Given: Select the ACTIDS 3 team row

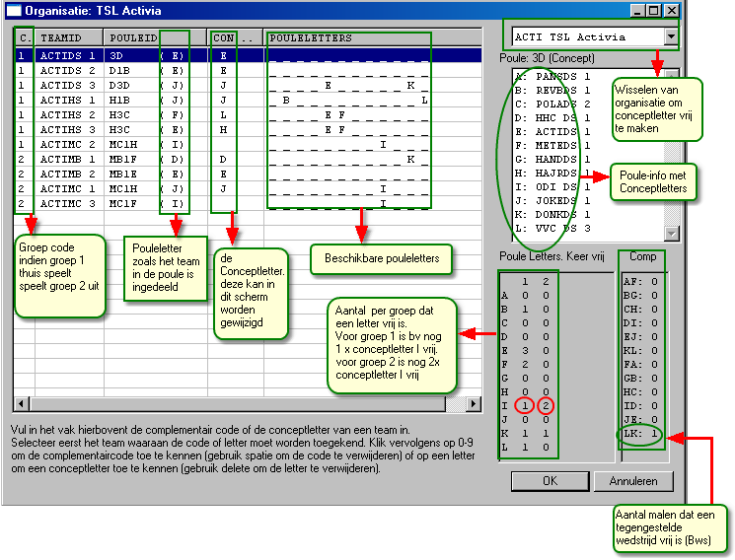Looking at the screenshot, I should pyautogui.click(x=248, y=86).
